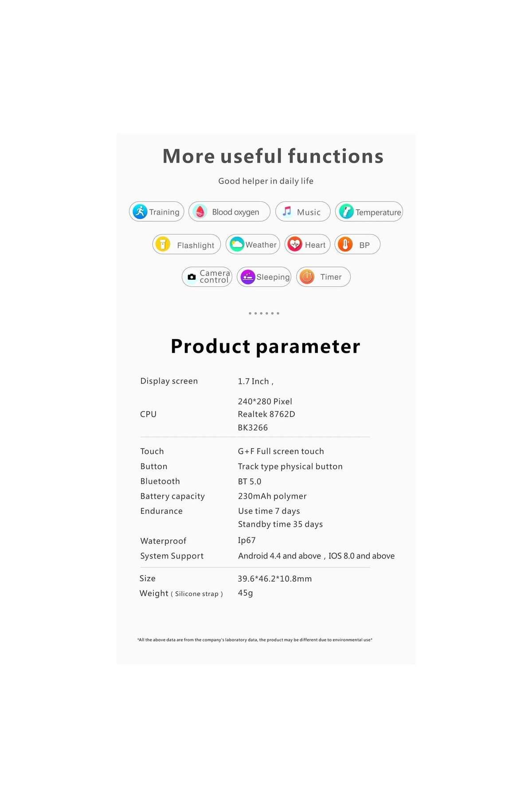
Task: Click the six-dot page indicator
Action: coord(264,313)
